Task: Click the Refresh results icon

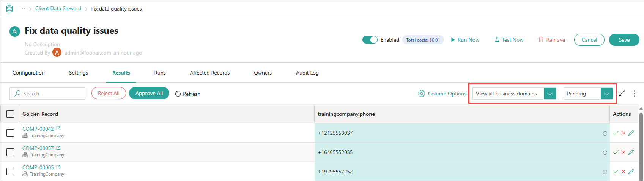Action: coord(178,94)
